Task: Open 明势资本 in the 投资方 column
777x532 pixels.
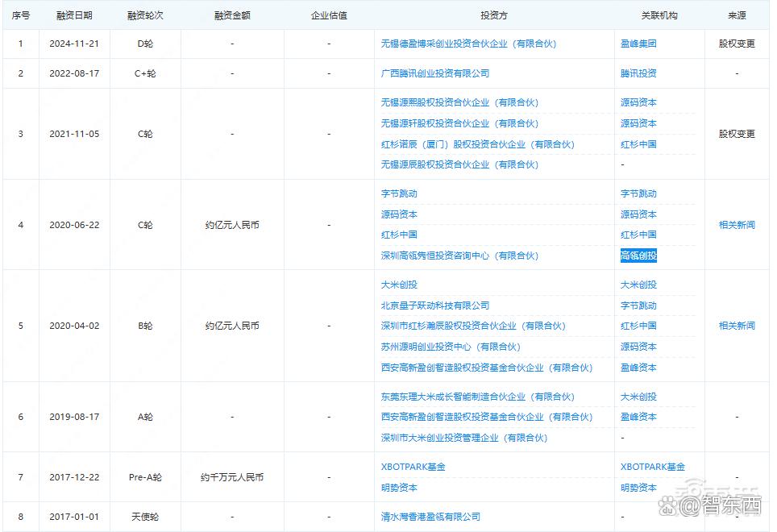Action: (x=399, y=488)
